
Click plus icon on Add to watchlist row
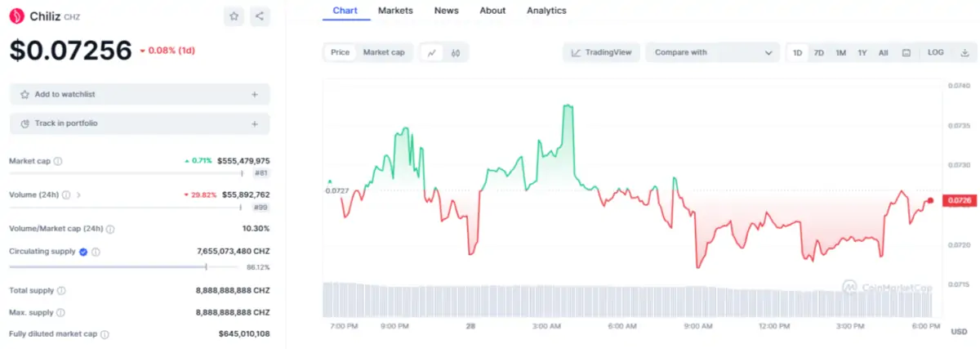click(255, 95)
